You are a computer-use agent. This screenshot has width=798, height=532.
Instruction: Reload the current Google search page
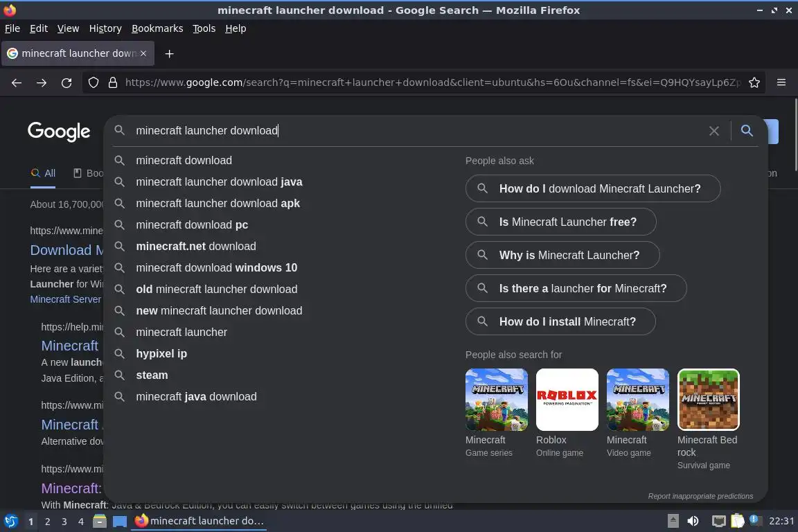click(x=66, y=82)
